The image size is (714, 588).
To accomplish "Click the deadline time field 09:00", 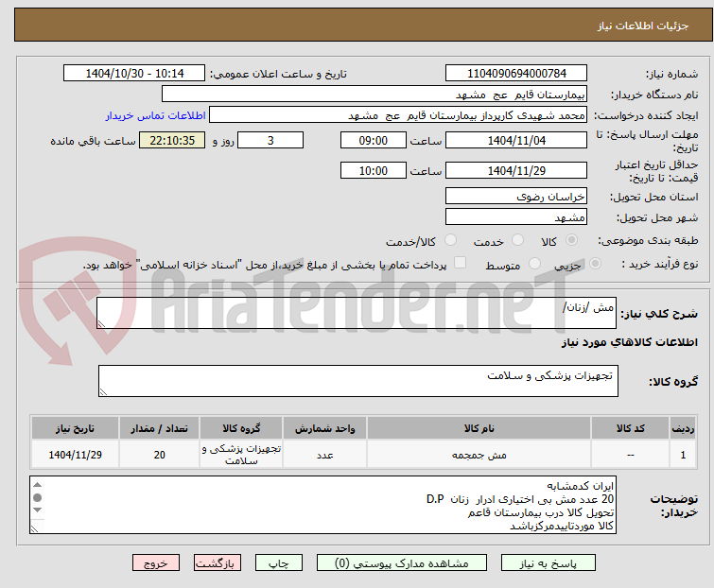I will 373,140.
